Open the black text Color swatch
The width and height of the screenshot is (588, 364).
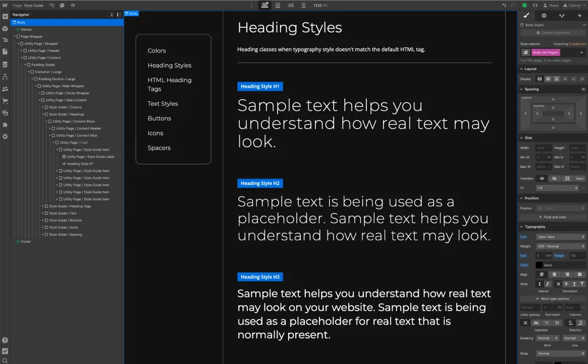tap(539, 265)
